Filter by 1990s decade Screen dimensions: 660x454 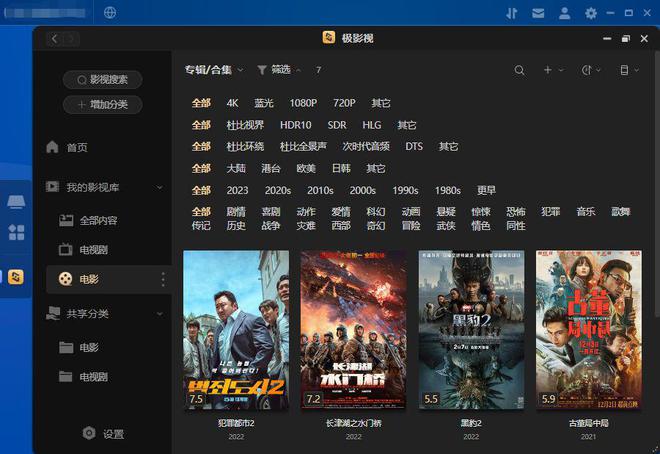pos(405,190)
